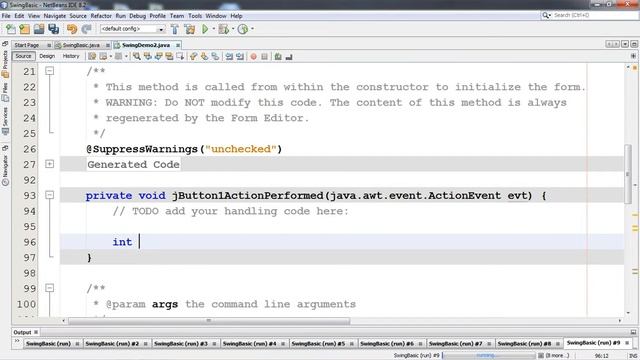Open the Navigator side panel
640x360 pixels.
[x=5, y=171]
